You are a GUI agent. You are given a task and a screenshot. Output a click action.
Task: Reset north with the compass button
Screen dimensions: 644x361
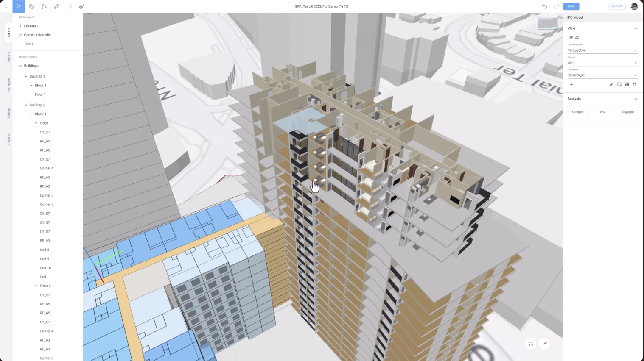545,344
